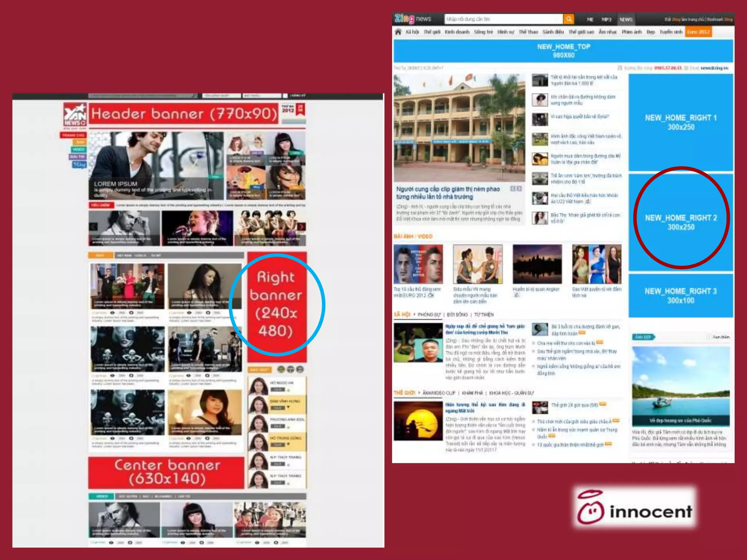Click the Zing News home icon
The width and height of the screenshot is (747, 560).
click(398, 32)
